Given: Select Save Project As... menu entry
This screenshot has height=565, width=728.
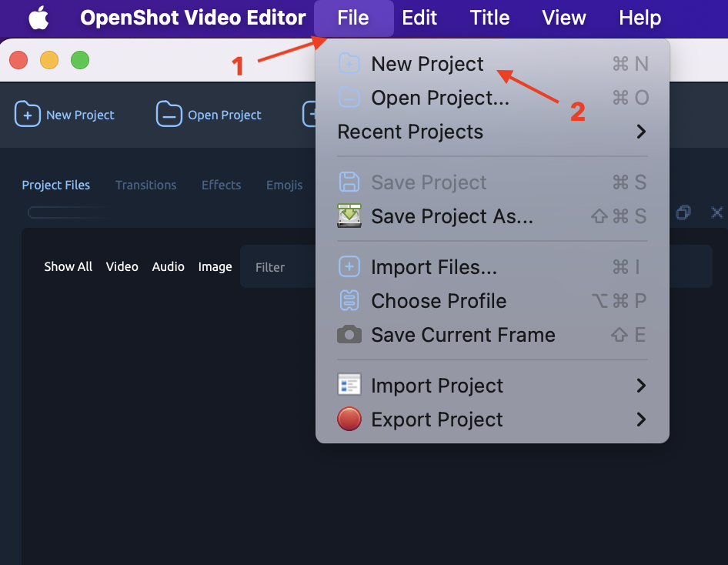Looking at the screenshot, I should click(x=493, y=216).
